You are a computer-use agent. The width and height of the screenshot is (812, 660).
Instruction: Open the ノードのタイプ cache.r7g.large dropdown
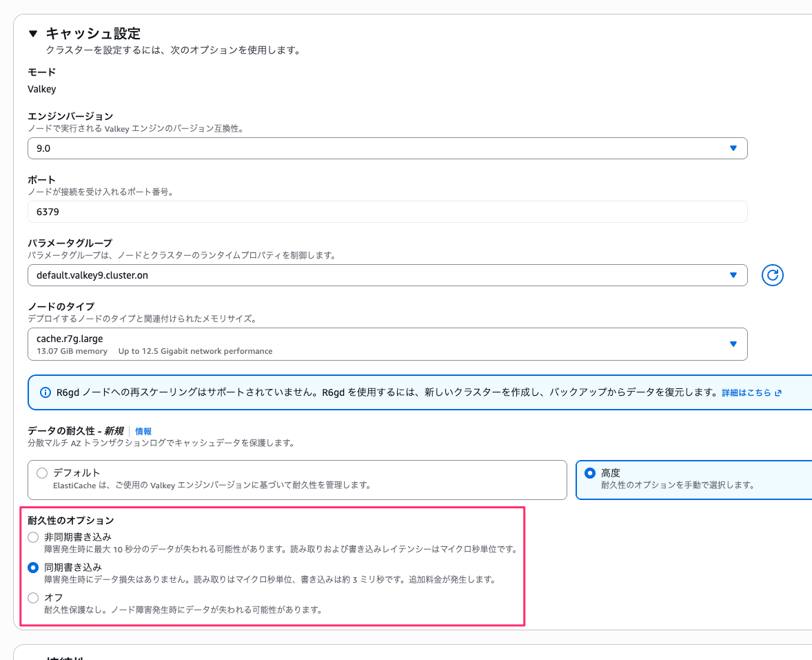coord(387,344)
